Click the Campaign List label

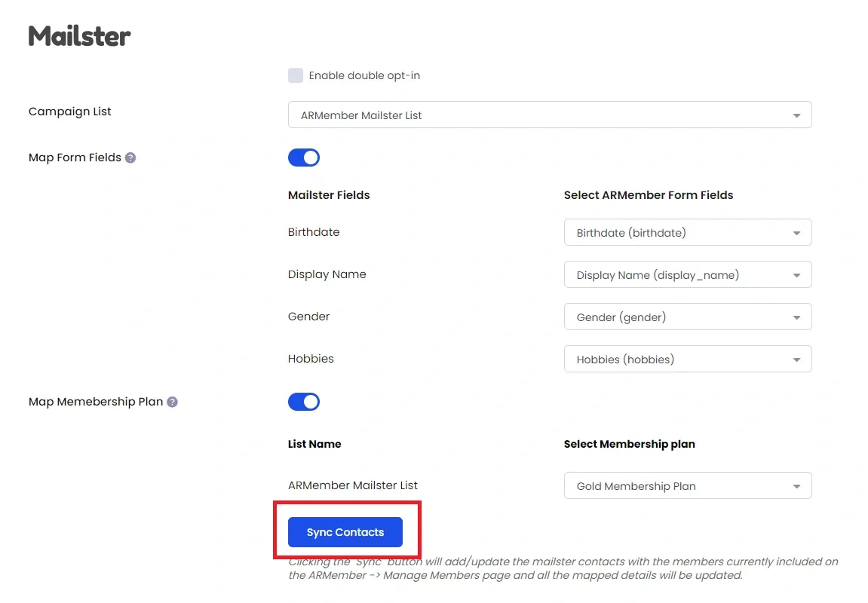pos(69,112)
